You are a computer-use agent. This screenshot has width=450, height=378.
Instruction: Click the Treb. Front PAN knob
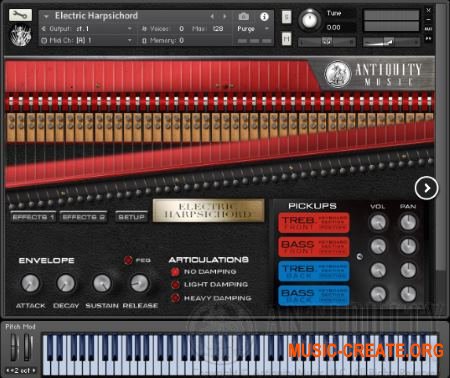tap(408, 223)
